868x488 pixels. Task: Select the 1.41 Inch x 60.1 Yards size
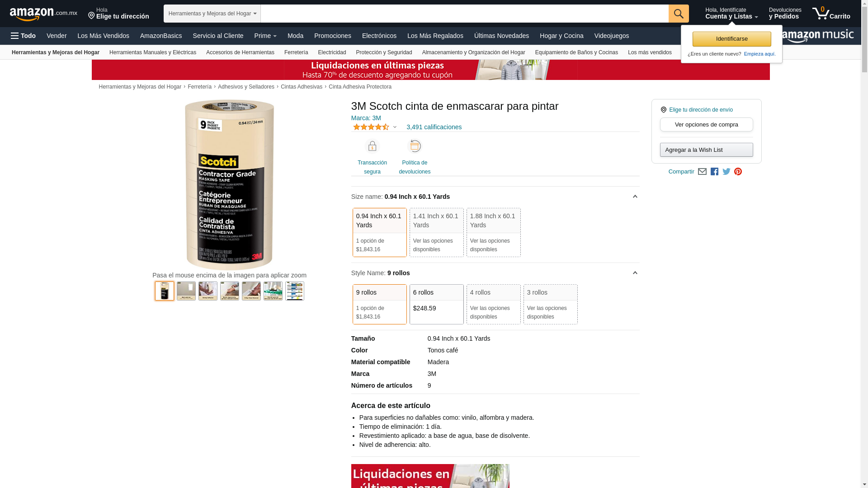click(436, 232)
